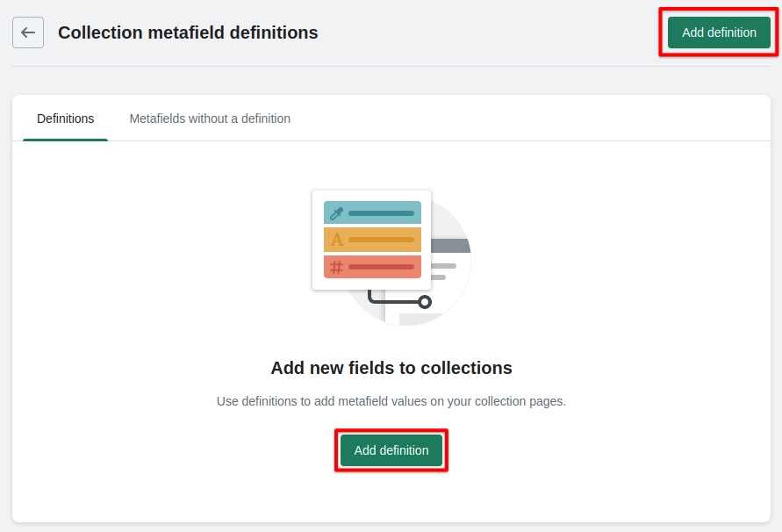782x532 pixels.
Task: Click the connector circle node in illustration
Action: pyautogui.click(x=425, y=302)
